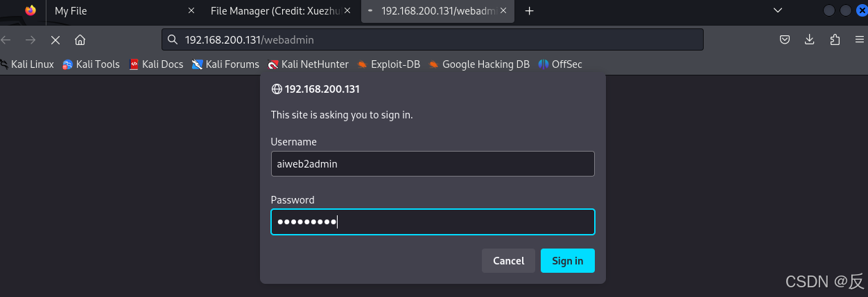Expand the list all tabs chevron
The width and height of the screenshot is (868, 297).
pos(779,10)
